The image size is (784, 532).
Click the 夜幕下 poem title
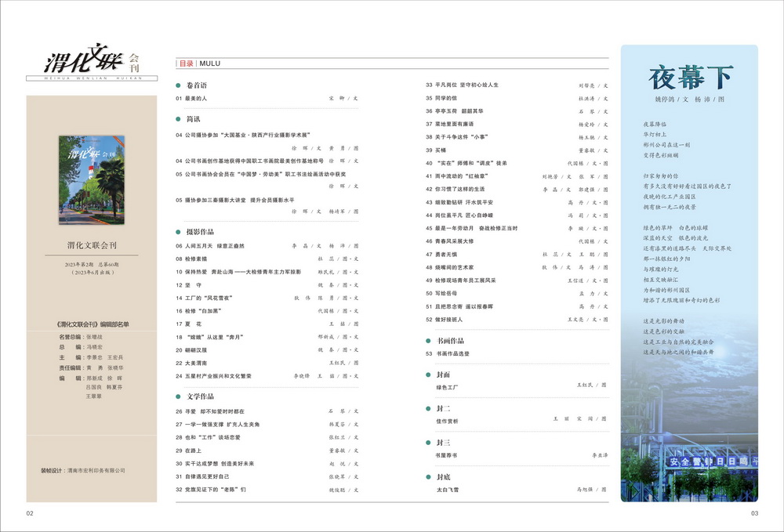click(690, 78)
